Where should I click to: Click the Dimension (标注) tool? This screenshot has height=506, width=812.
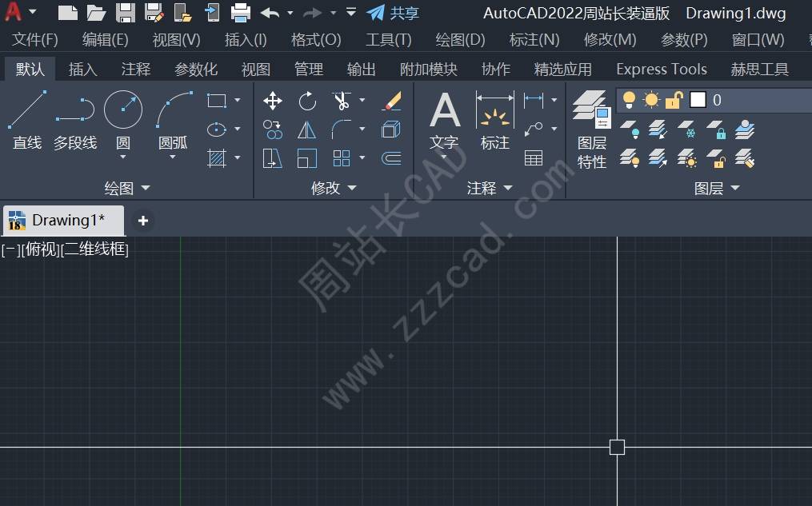(x=495, y=120)
